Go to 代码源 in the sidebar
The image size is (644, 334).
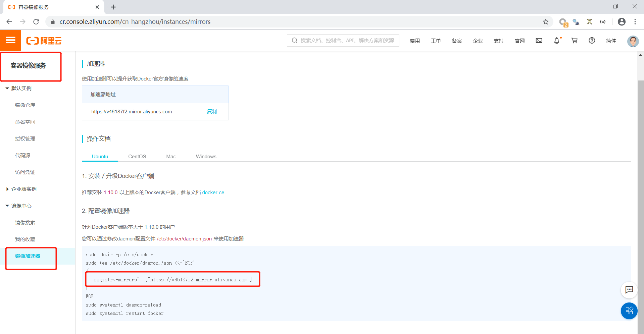[22, 156]
